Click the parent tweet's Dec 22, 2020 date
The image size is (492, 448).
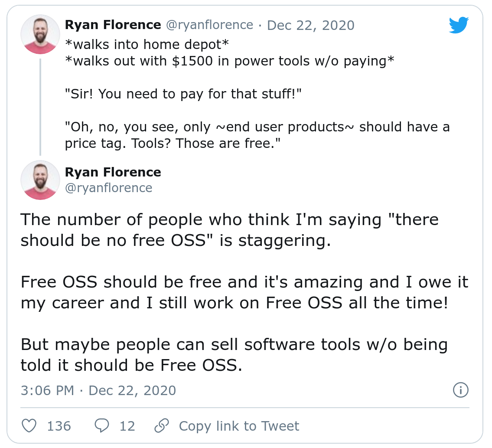(x=311, y=25)
